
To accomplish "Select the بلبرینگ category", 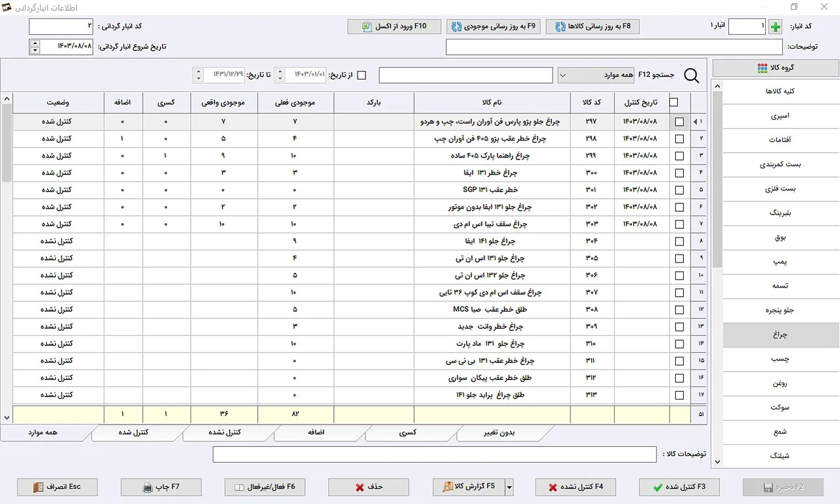I will (781, 213).
